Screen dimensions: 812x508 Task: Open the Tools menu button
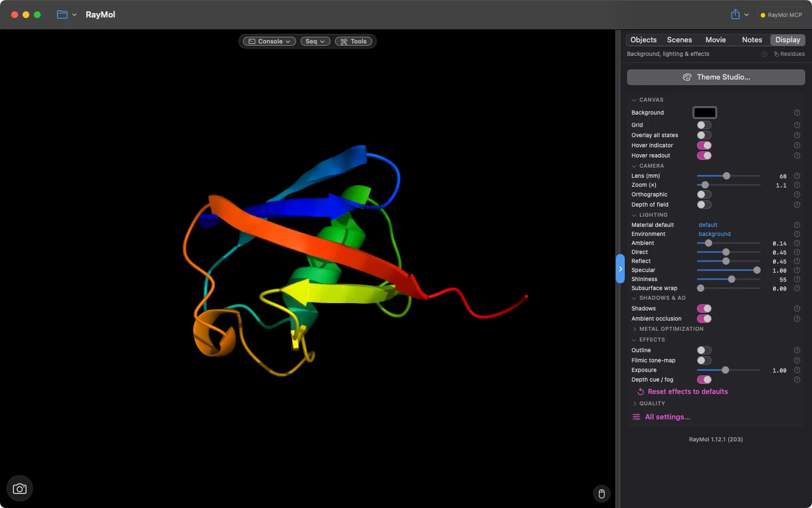tap(354, 41)
